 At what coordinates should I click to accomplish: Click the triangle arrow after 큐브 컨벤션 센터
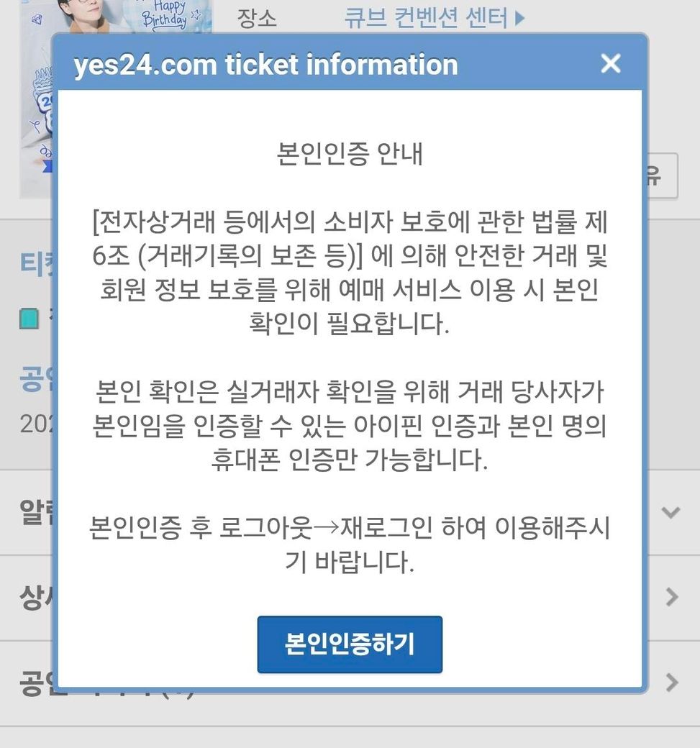[x=520, y=19]
